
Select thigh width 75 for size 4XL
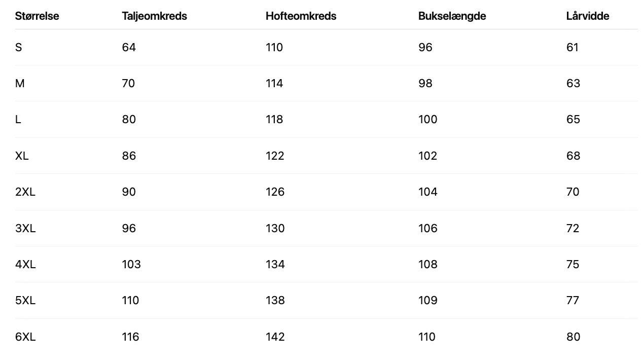pyautogui.click(x=573, y=265)
